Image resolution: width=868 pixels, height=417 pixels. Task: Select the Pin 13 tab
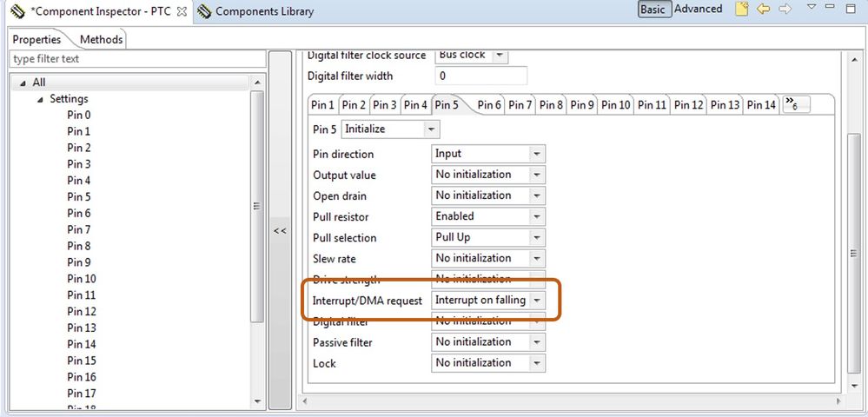point(726,104)
